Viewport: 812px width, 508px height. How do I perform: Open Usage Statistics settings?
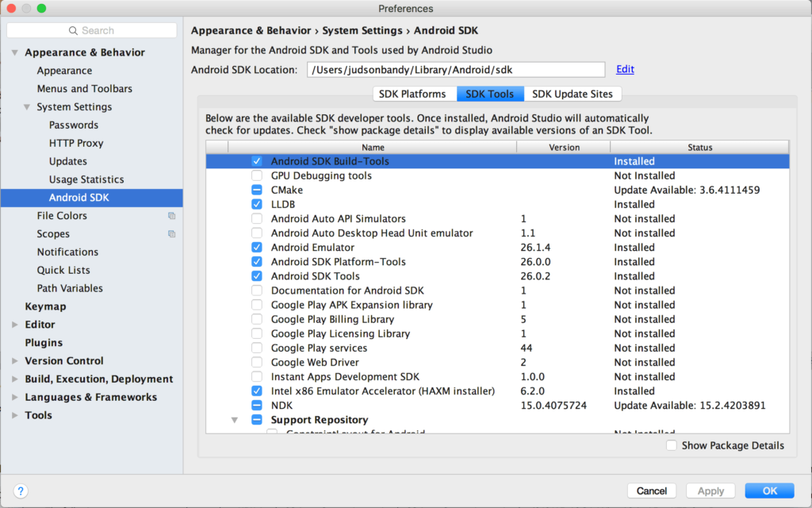[x=86, y=179]
